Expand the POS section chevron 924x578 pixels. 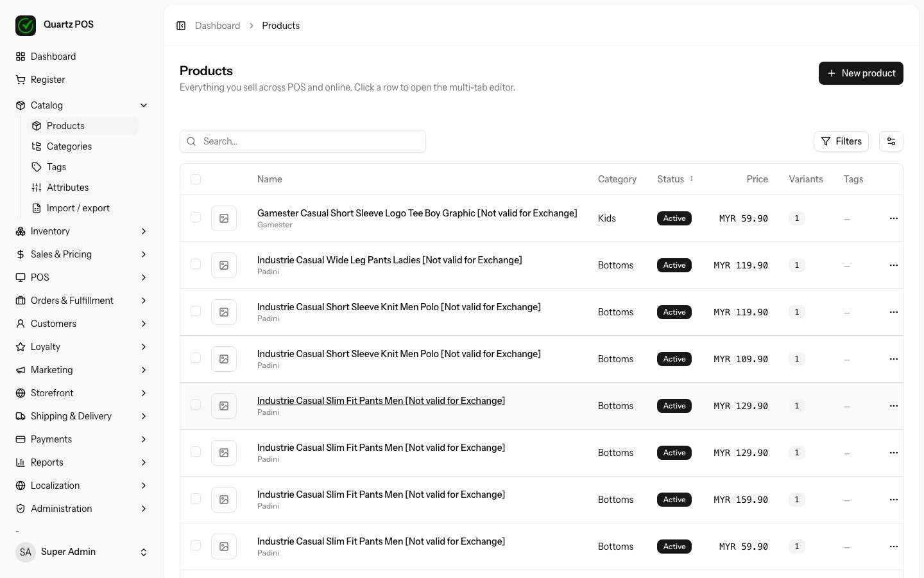[x=144, y=277]
